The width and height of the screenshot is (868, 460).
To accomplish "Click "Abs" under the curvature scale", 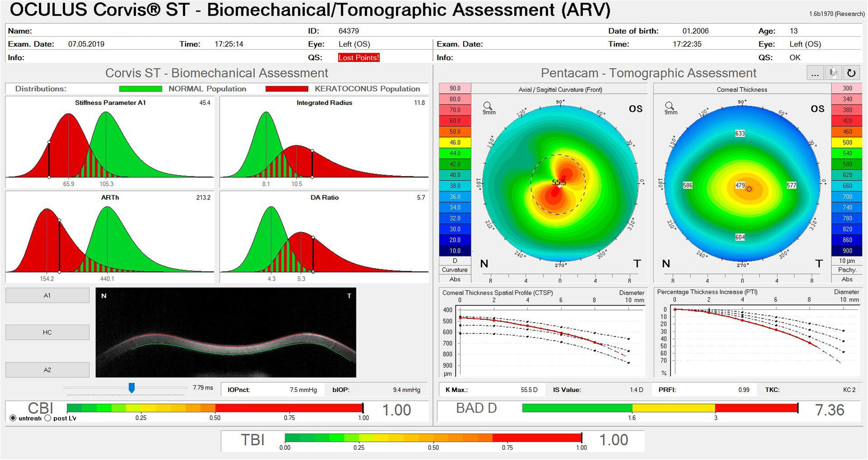I will (455, 279).
